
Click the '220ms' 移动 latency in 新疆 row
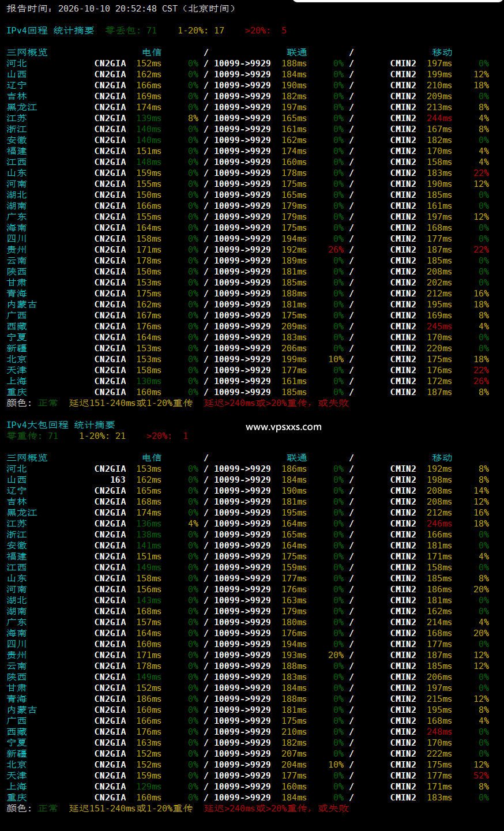(439, 348)
